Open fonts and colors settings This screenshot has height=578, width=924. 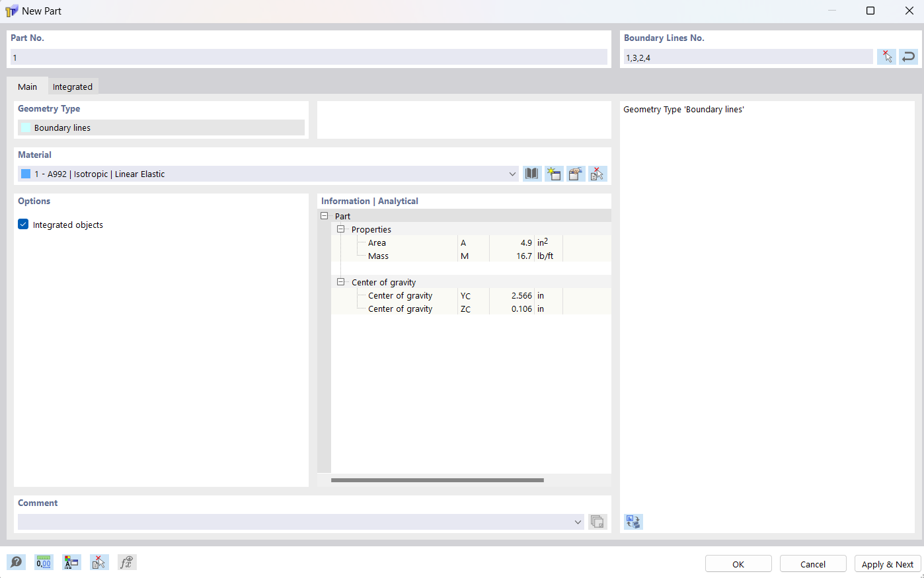[x=71, y=562]
